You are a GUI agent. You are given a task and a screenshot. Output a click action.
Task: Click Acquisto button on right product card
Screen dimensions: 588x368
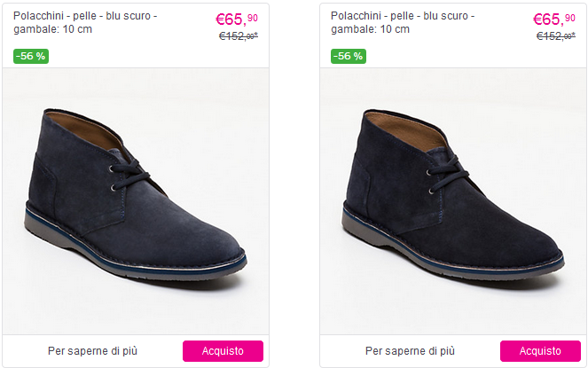pos(540,351)
